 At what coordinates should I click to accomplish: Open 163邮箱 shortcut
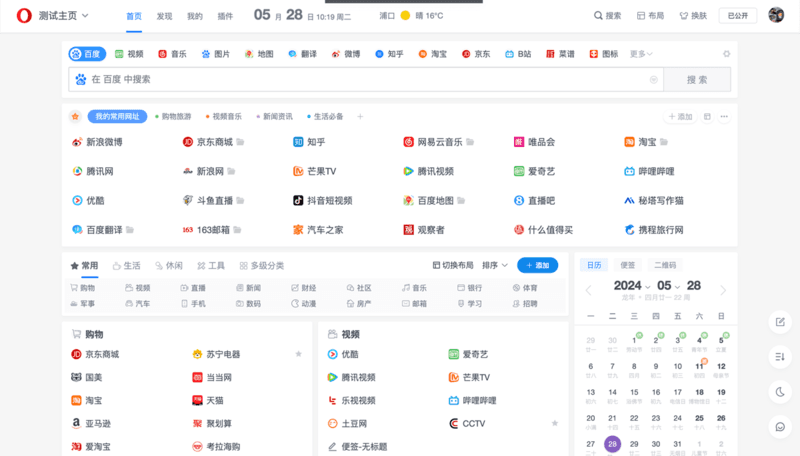pyautogui.click(x=206, y=230)
